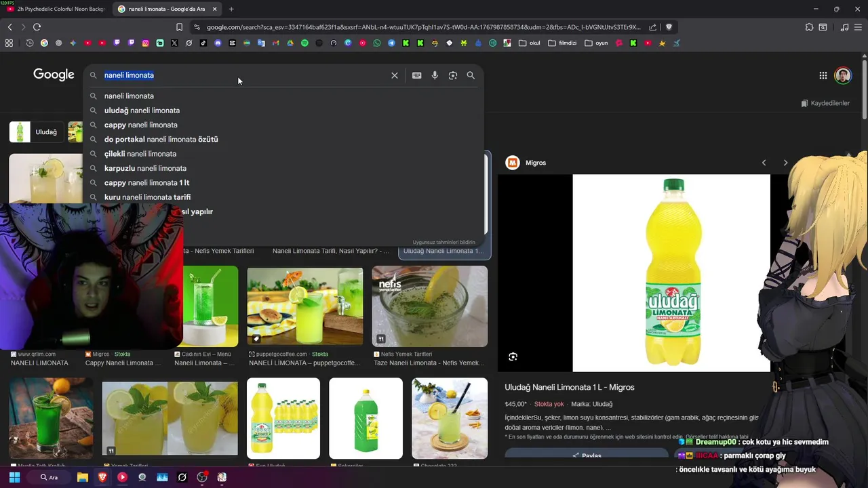Show the previous image with the left chevron

[764, 163]
